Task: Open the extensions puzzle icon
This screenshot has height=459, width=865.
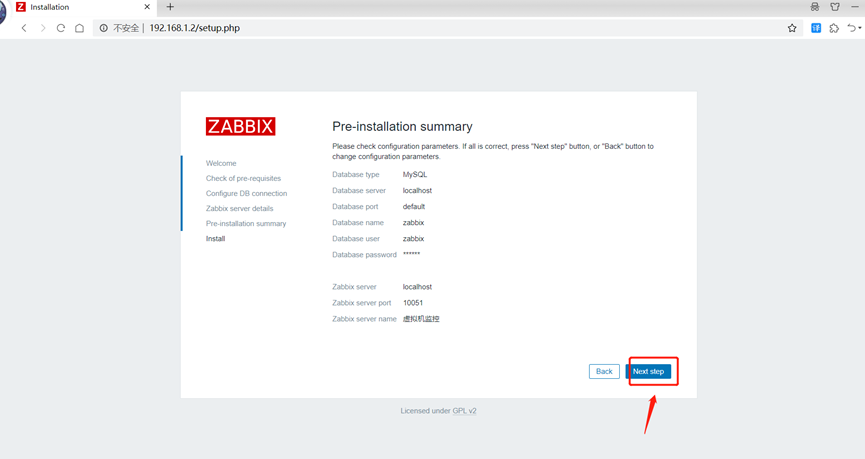Action: click(834, 28)
